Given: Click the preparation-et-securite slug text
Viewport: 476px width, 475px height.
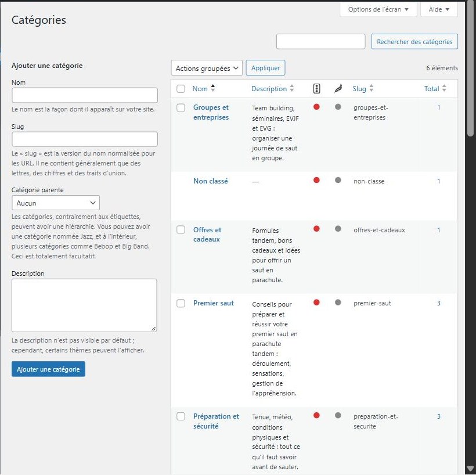Looking at the screenshot, I should coord(376,421).
